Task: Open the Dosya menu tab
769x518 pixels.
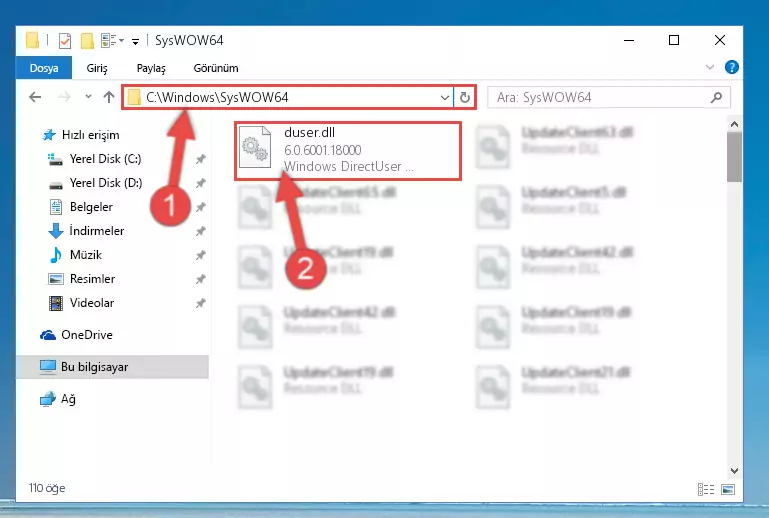Action: 44,68
